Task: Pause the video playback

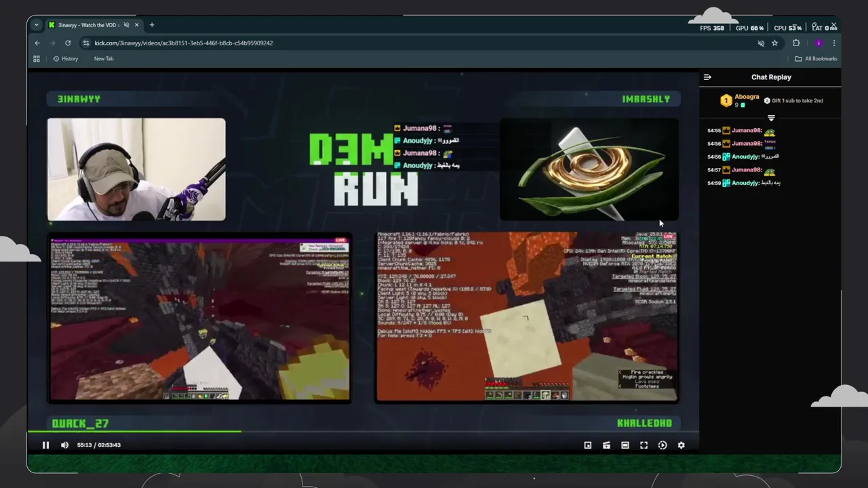Action: (45, 445)
